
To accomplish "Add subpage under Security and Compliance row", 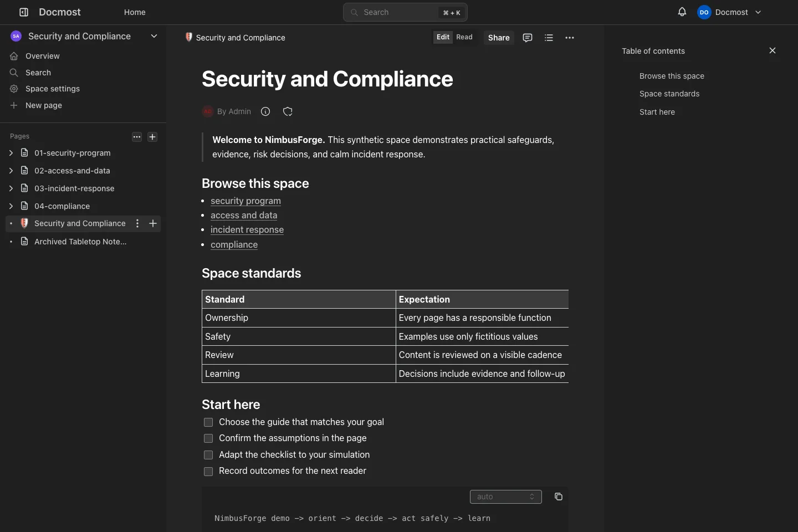I will click(x=153, y=223).
